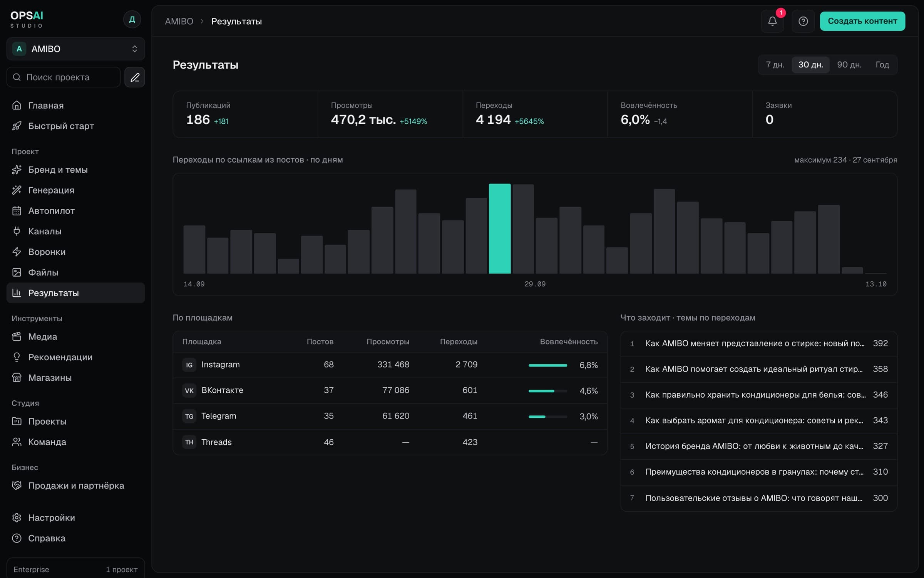This screenshot has width=924, height=578.
Task: Expand the AMIBO project selector
Action: [x=76, y=49]
